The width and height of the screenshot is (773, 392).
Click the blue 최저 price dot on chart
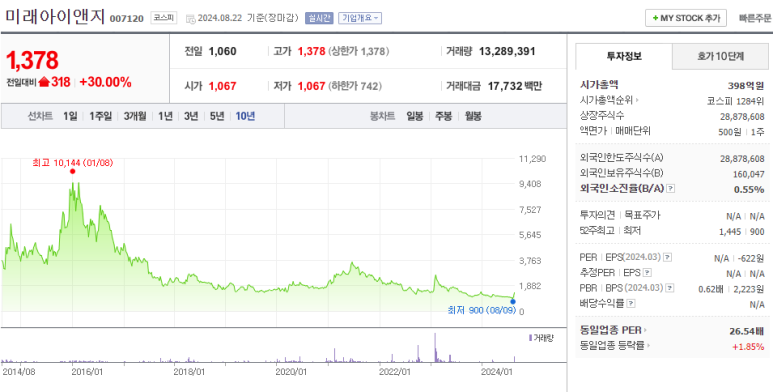513,301
